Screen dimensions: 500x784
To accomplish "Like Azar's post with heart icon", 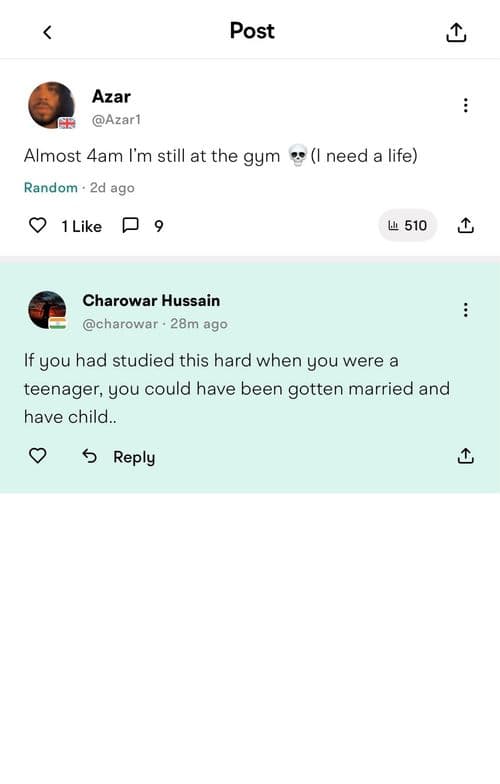I will [38, 226].
